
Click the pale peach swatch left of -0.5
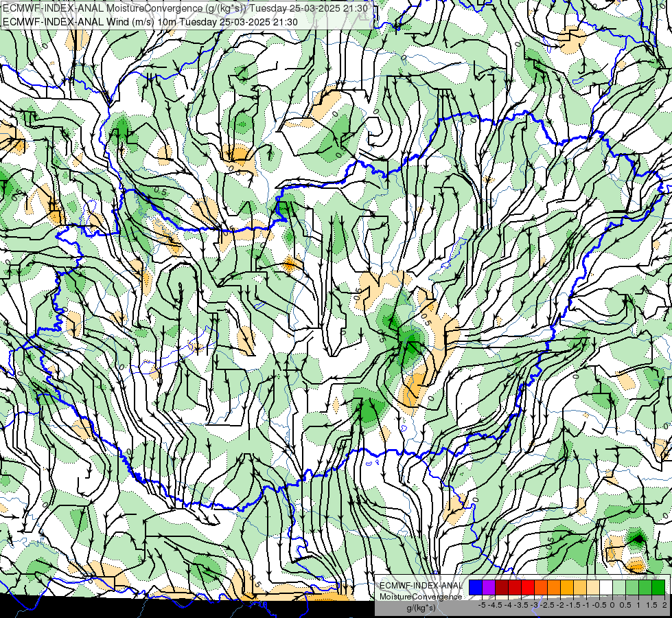click(x=593, y=587)
